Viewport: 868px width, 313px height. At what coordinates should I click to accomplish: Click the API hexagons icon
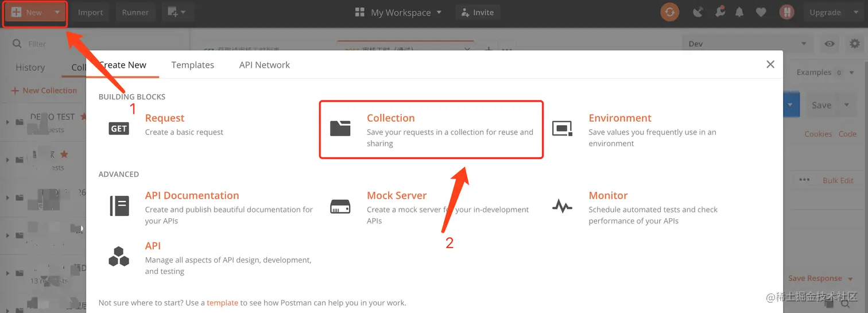119,257
